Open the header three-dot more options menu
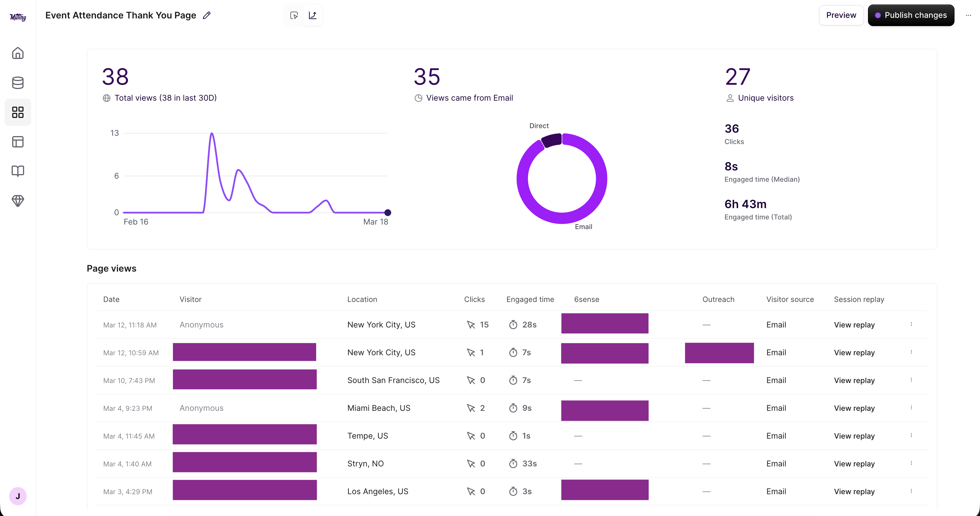 click(x=968, y=15)
